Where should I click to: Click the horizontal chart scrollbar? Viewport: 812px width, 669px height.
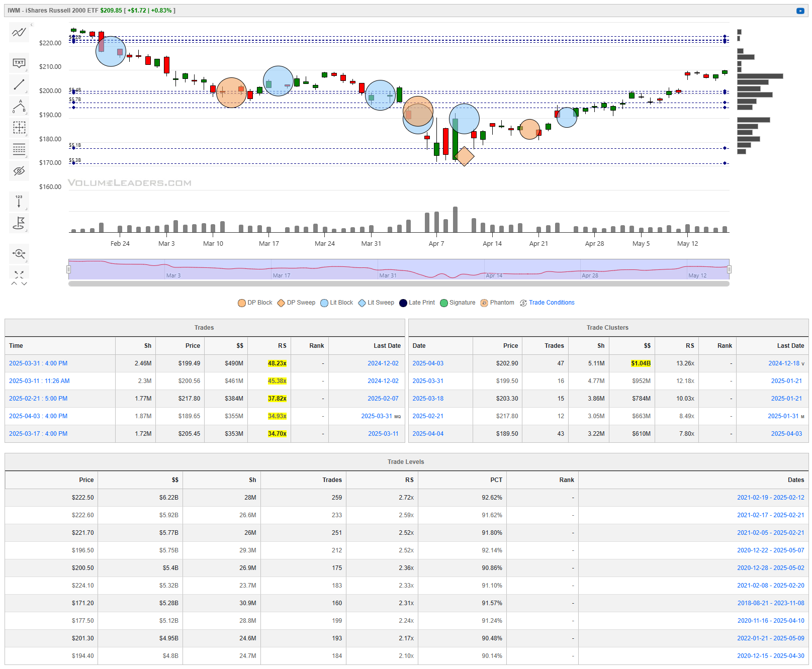point(399,283)
